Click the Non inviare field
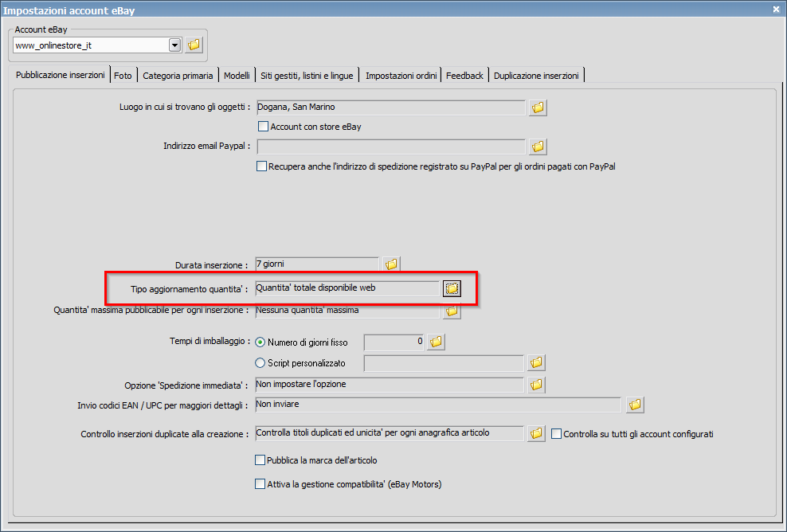 pos(438,405)
